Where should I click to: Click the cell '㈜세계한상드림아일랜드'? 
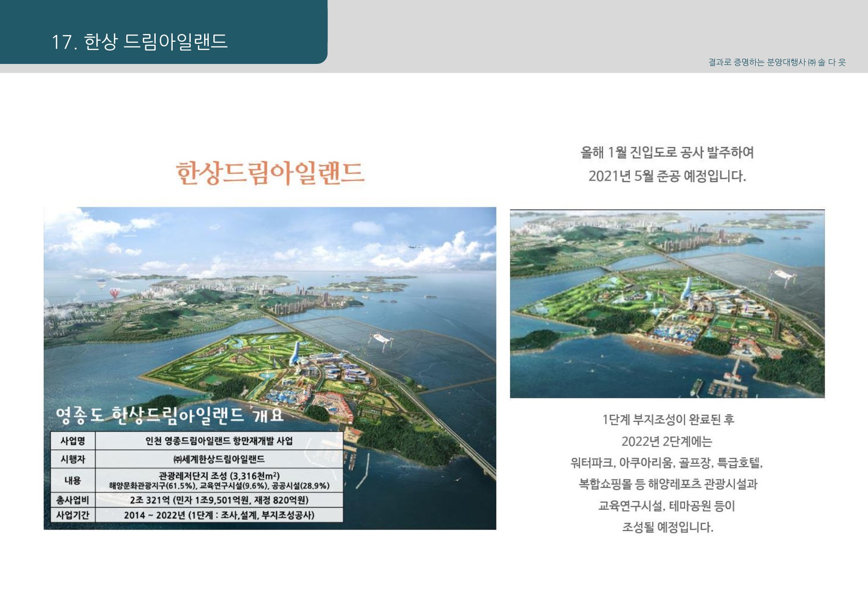(219, 459)
